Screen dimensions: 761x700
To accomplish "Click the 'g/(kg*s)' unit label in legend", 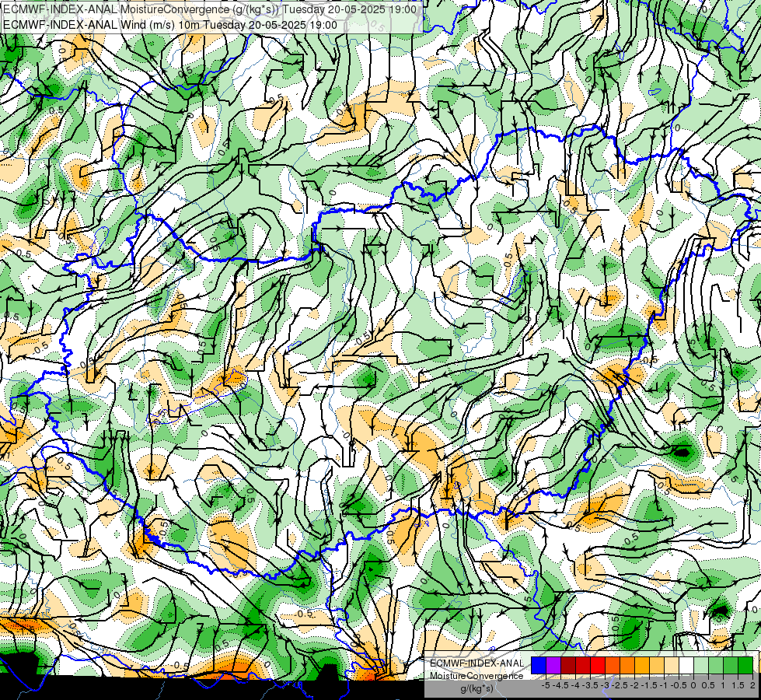I will pyautogui.click(x=476, y=688).
